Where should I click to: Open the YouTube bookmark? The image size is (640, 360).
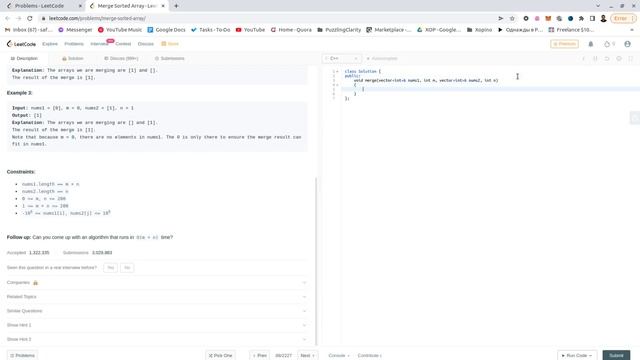pyautogui.click(x=250, y=30)
